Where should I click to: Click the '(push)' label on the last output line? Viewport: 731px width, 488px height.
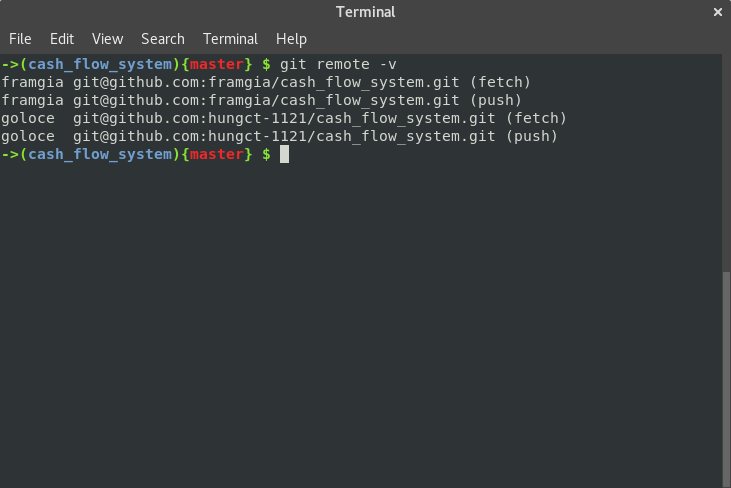point(531,136)
